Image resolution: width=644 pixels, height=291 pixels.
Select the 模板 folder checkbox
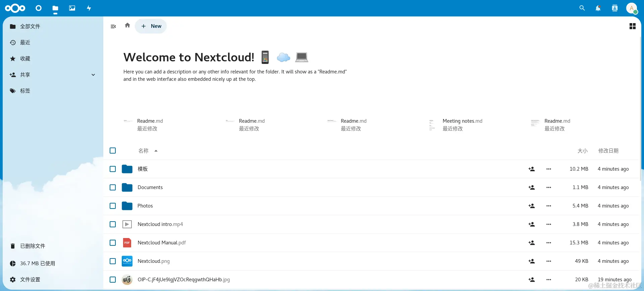pyautogui.click(x=113, y=169)
